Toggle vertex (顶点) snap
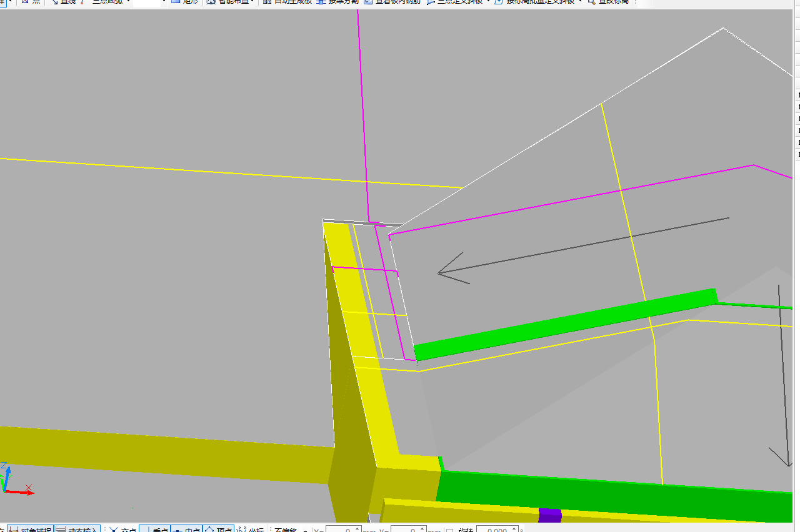Image resolution: width=800 pixels, height=532 pixels. tap(218, 529)
